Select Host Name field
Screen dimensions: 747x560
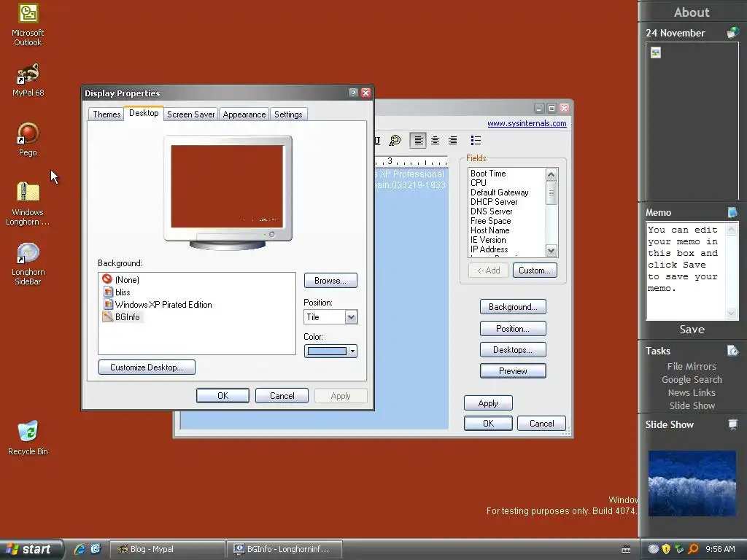point(489,230)
